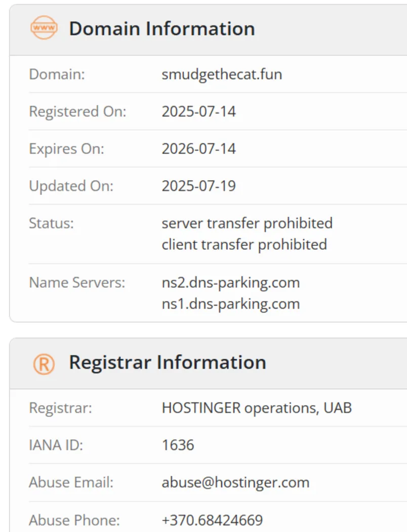
Task: Click the expiry date 2026-07-14
Action: click(x=198, y=149)
